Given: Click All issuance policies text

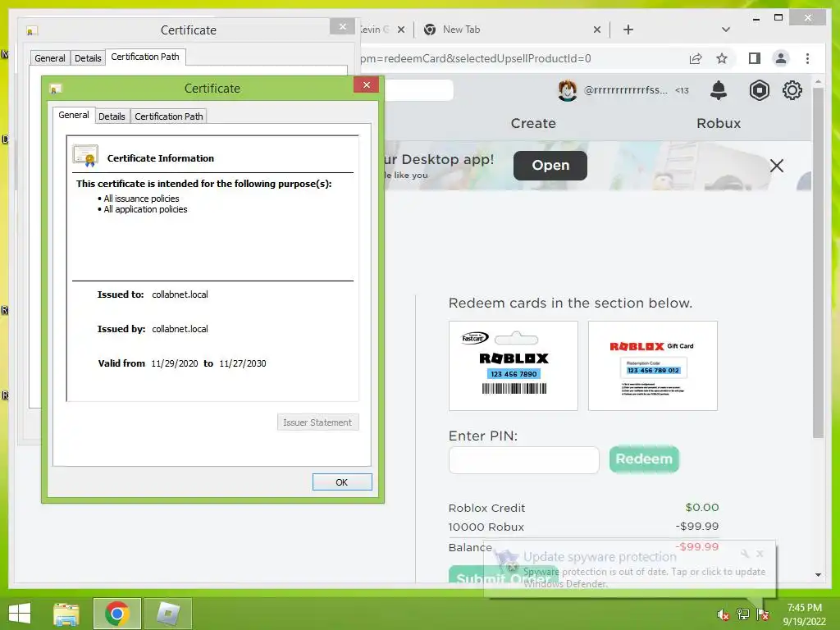Looking at the screenshot, I should point(141,199).
